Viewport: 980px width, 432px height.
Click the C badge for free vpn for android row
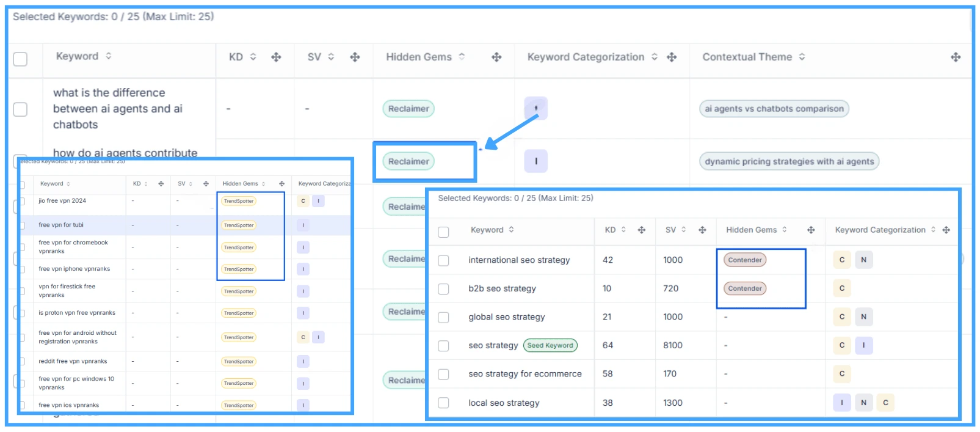pyautogui.click(x=303, y=337)
